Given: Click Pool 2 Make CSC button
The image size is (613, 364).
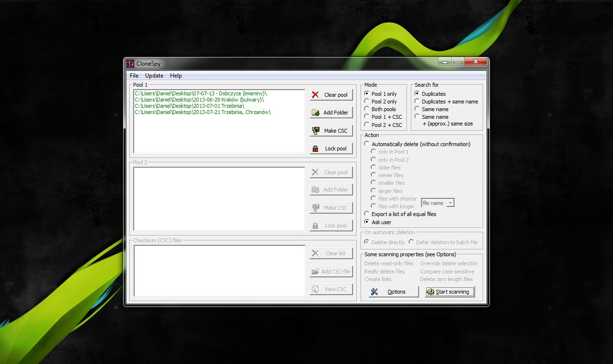Looking at the screenshot, I should pyautogui.click(x=331, y=208).
